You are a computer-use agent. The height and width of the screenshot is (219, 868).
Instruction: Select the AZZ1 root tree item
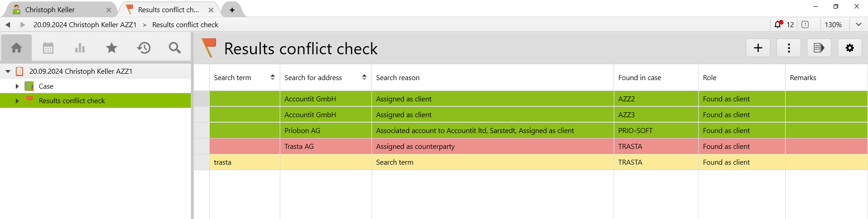[x=81, y=71]
